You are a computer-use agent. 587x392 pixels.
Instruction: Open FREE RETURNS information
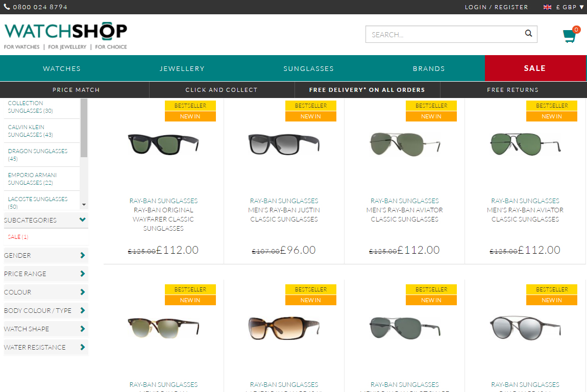coord(513,89)
